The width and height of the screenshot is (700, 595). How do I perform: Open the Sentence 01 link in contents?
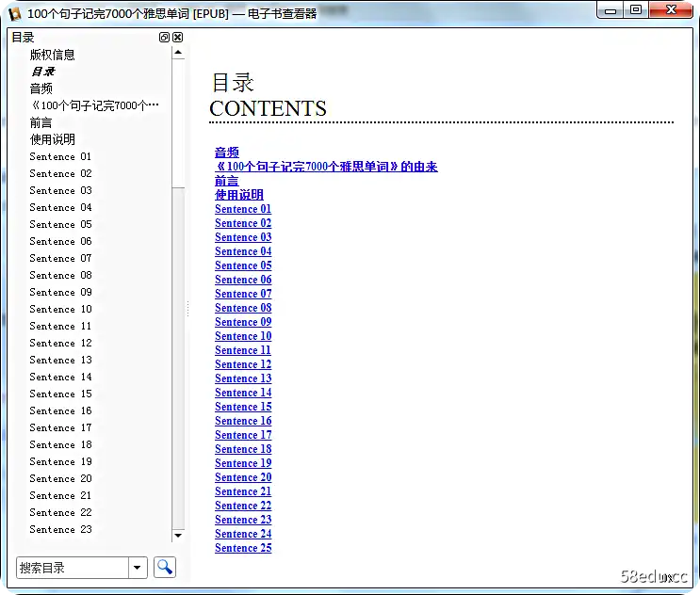coord(243,209)
